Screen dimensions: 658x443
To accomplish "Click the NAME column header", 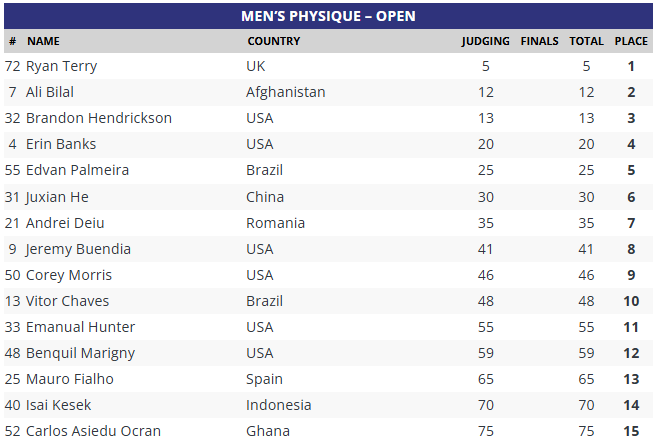I will [43, 42].
